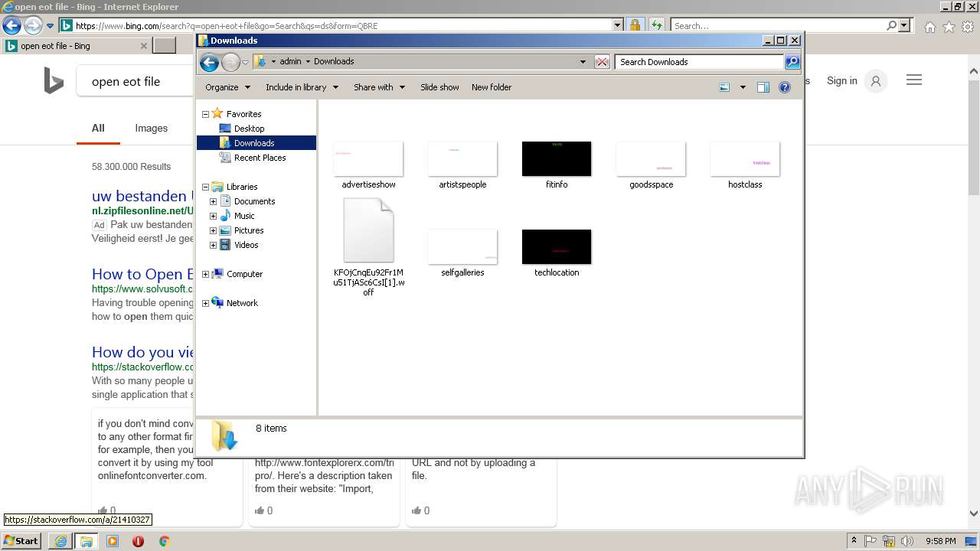The width and height of the screenshot is (980, 551).
Task: Collapse the Favorites group
Action: click(205, 114)
